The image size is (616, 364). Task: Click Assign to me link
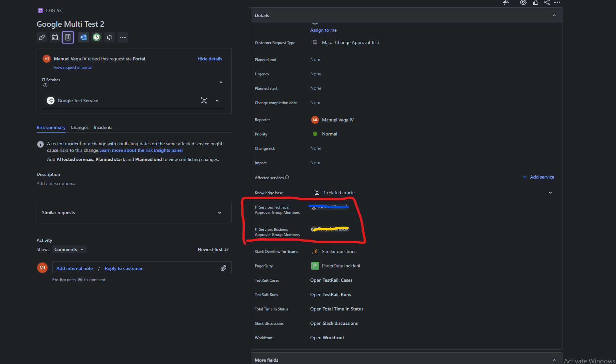pyautogui.click(x=324, y=30)
